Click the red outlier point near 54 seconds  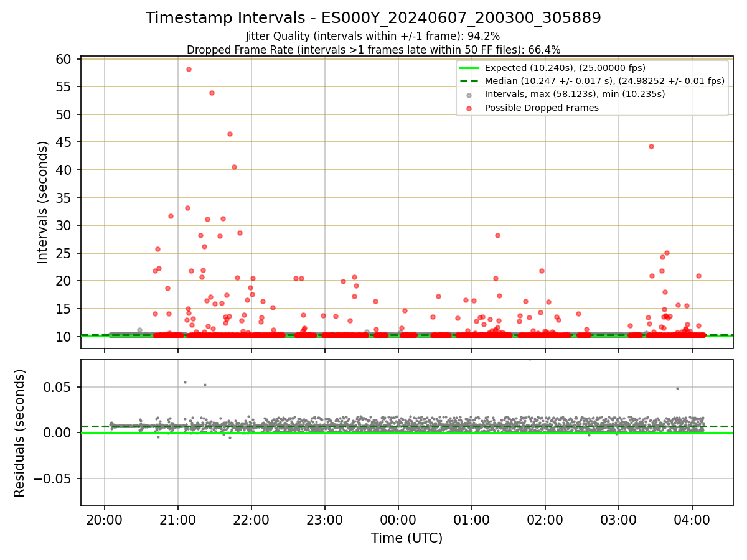click(x=212, y=93)
